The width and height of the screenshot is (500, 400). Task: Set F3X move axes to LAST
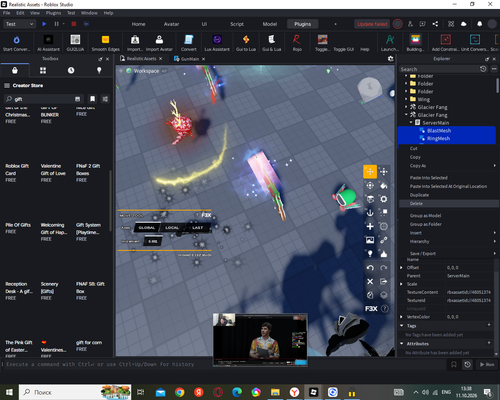[x=197, y=228]
